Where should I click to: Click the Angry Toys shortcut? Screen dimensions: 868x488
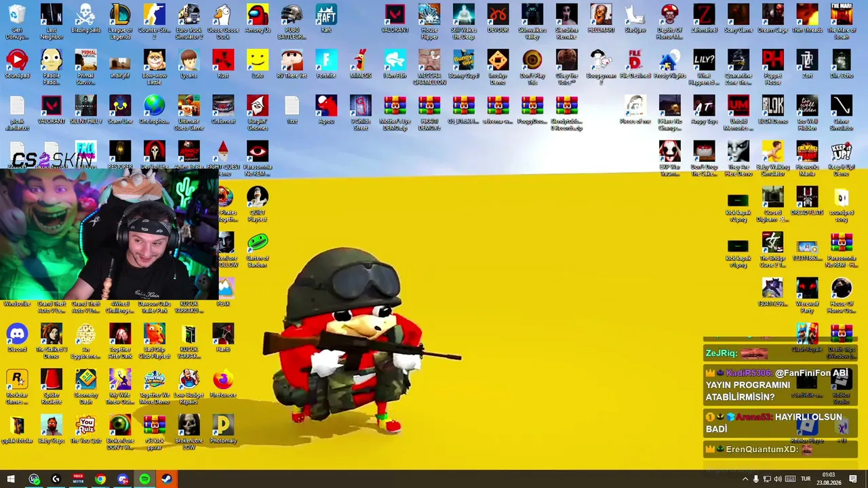click(704, 110)
